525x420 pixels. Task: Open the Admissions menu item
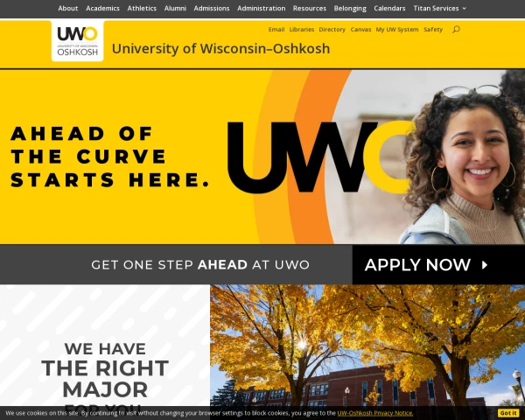click(x=212, y=9)
